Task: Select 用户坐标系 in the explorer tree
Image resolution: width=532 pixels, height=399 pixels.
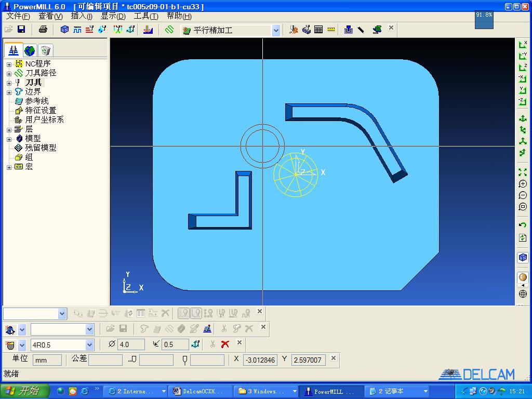Action: tap(45, 119)
